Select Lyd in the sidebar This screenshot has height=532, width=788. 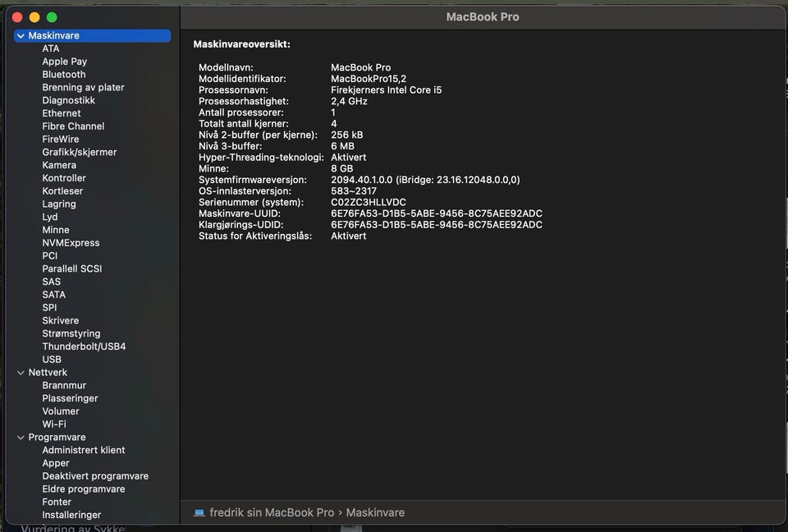point(50,218)
